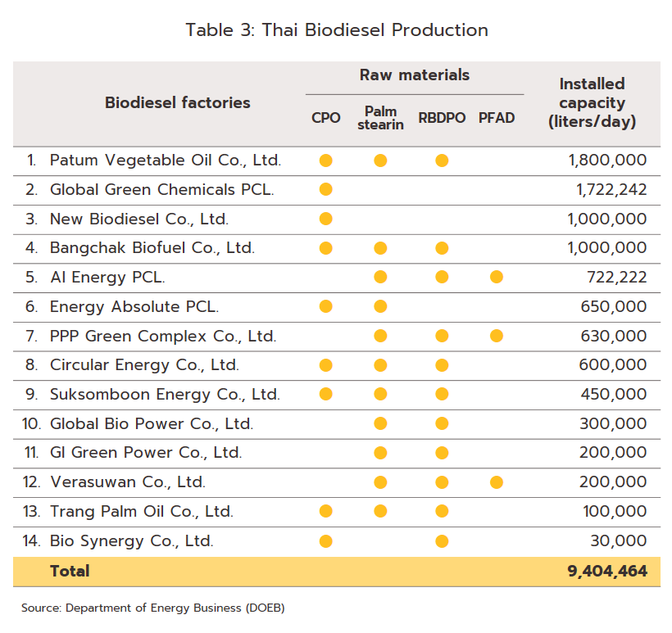672x633 pixels.
Task: Click the CPO dot for Trang Palm Oil
Action: tap(325, 511)
